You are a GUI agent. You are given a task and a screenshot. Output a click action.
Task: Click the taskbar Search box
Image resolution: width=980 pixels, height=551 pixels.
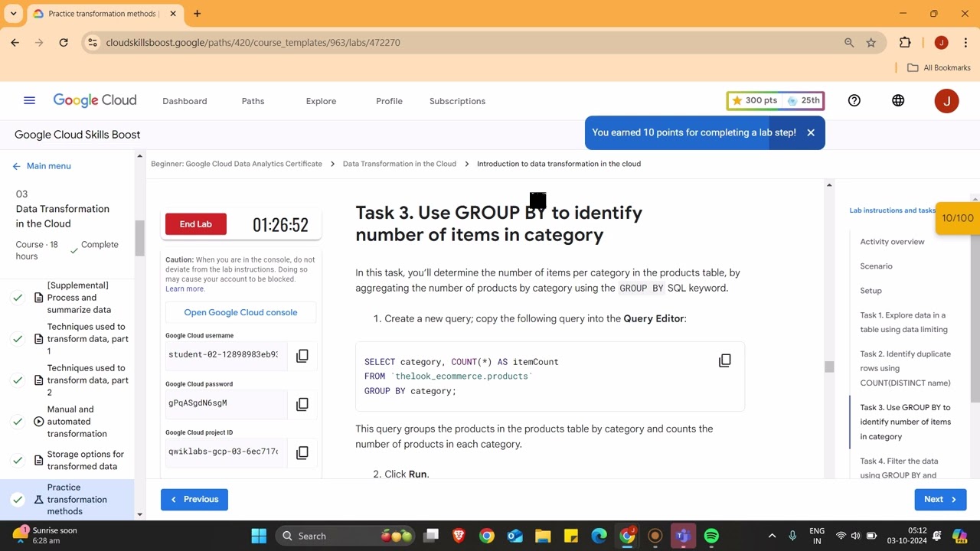click(344, 536)
